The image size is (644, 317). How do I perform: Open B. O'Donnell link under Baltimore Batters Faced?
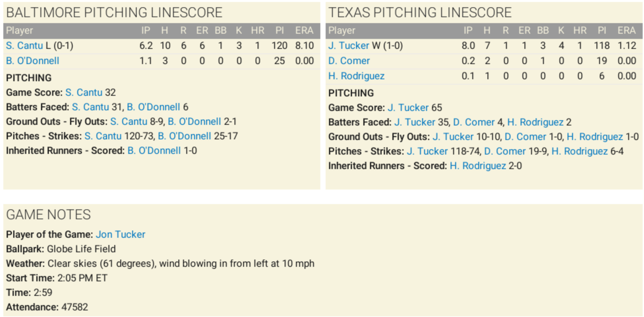[x=153, y=107]
